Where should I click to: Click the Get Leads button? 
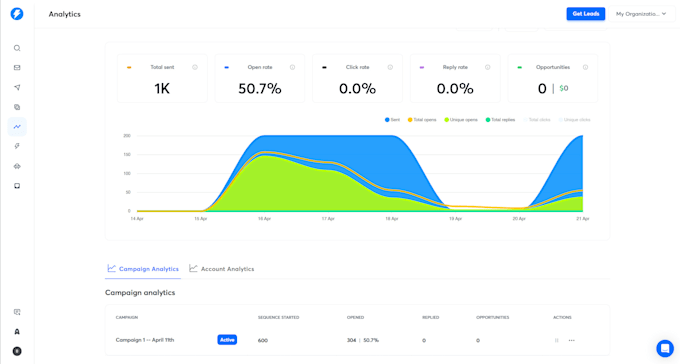(x=585, y=14)
